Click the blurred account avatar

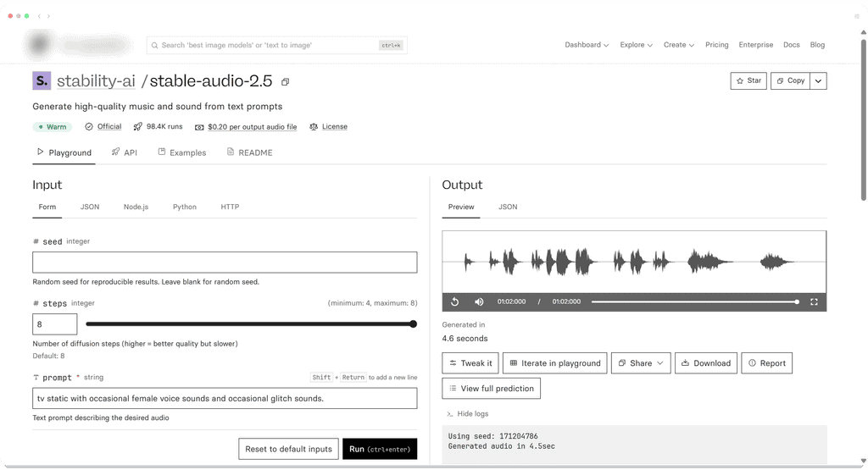(x=39, y=45)
